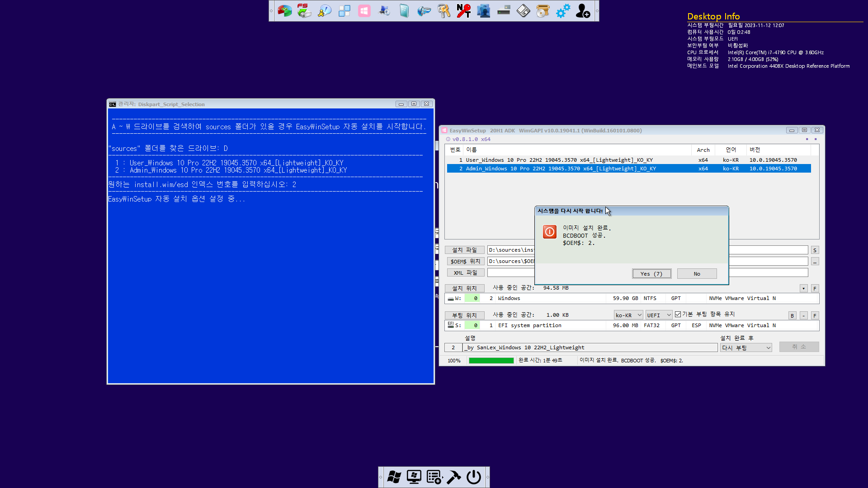The image size is (868, 488).
Task: Click the EFI S: drive icon
Action: click(451, 325)
